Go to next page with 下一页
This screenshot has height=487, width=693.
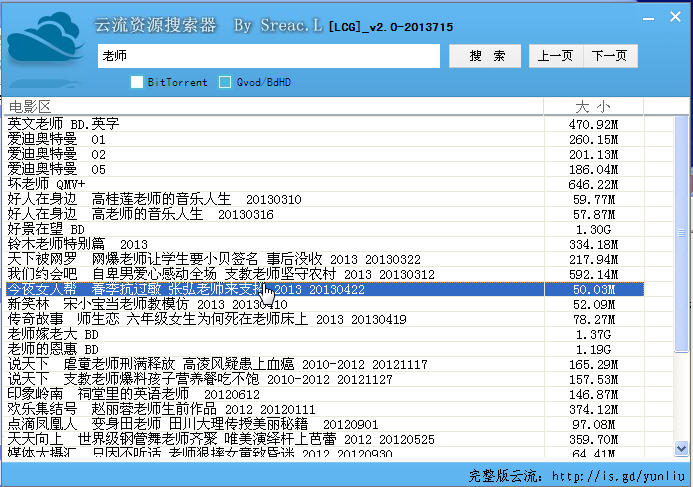tap(610, 56)
